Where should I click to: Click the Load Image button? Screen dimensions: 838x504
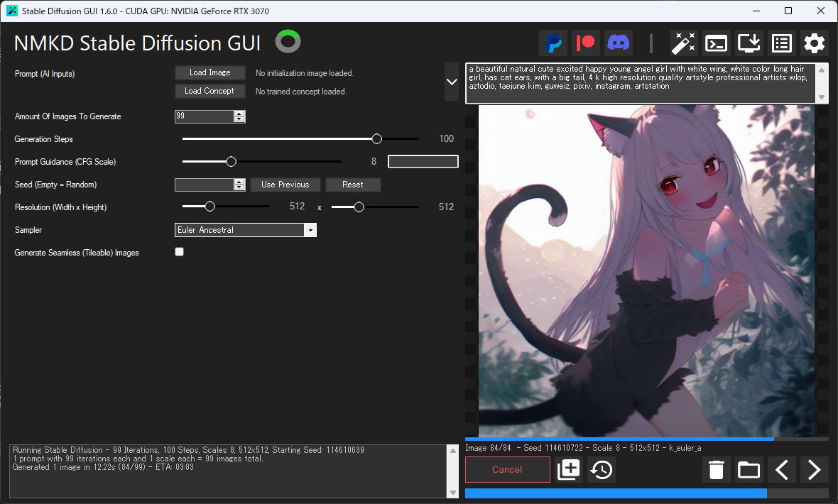pyautogui.click(x=209, y=72)
